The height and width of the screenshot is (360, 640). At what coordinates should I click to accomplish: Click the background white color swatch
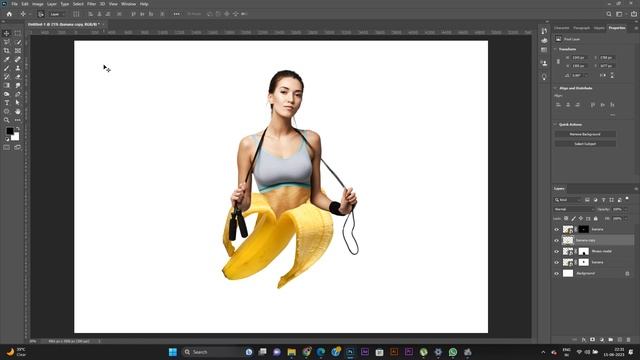tap(16, 138)
